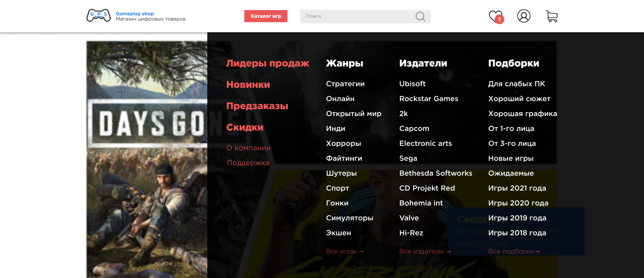Select the Стратегии genre
The width and height of the screenshot is (644, 278).
point(345,84)
